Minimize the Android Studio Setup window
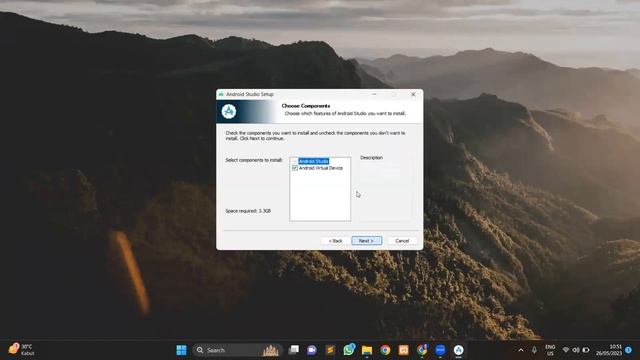The width and height of the screenshot is (640, 360). 374,94
